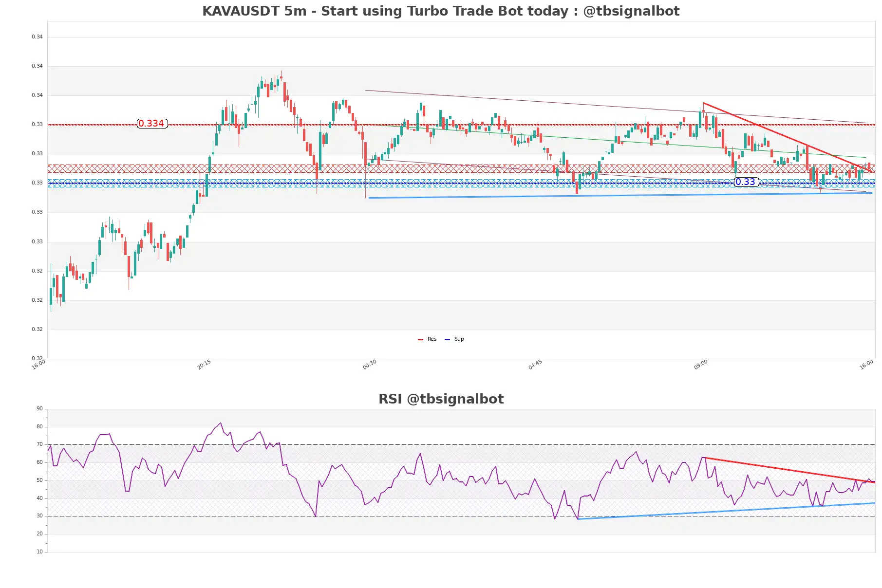The height and width of the screenshot is (588, 882).
Task: Click the red line swatch beside Res
Action: point(420,340)
